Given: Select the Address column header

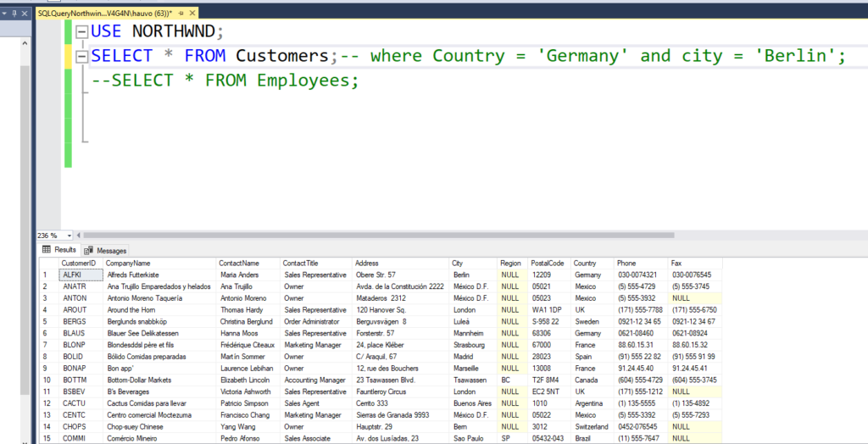Looking at the screenshot, I should tap(400, 263).
